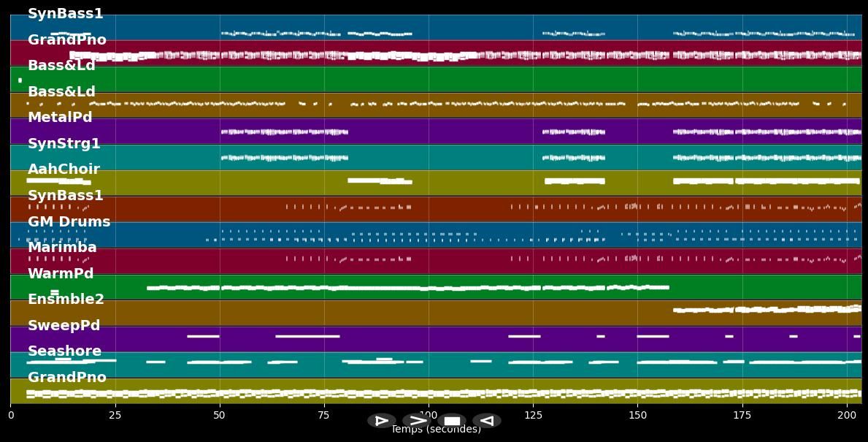Click the 75 second tick on time axis

[323, 415]
